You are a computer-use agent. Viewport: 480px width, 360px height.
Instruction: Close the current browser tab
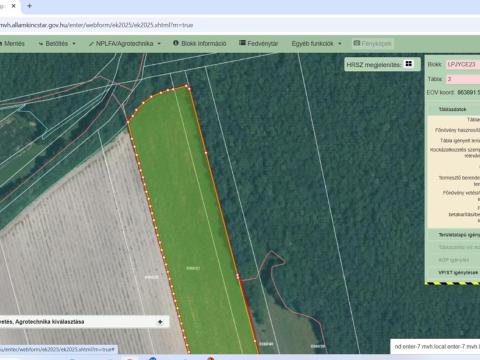(14, 6)
